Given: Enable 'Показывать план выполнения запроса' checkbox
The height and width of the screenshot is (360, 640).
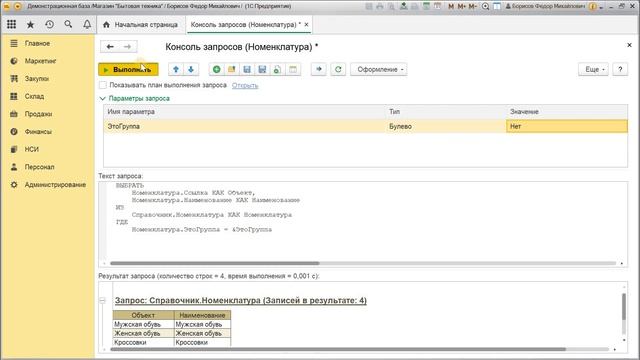Looking at the screenshot, I should 103,85.
